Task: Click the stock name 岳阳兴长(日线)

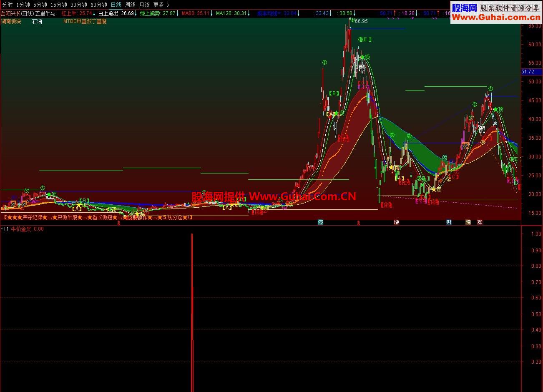Action: pos(17,13)
